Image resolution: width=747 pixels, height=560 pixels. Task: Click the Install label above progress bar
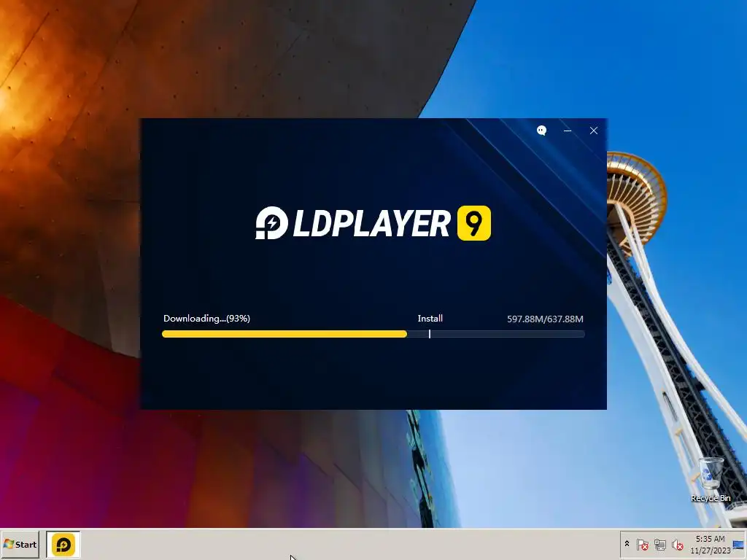tap(430, 319)
